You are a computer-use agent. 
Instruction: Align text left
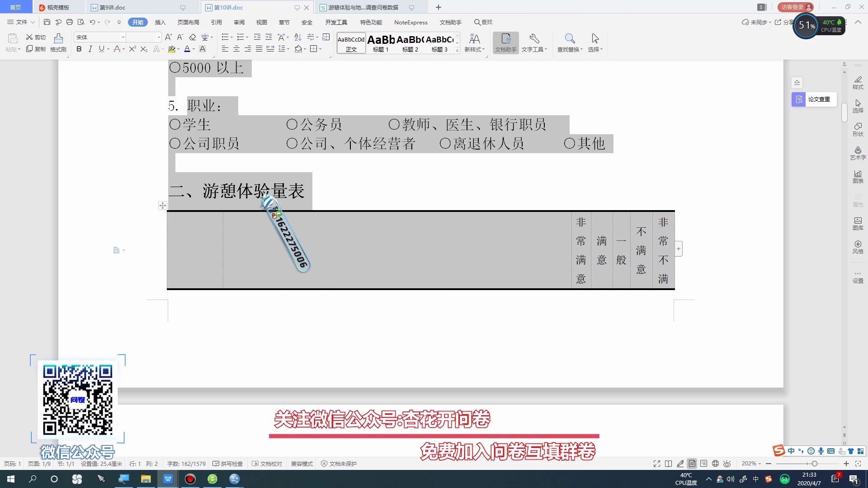(x=225, y=49)
